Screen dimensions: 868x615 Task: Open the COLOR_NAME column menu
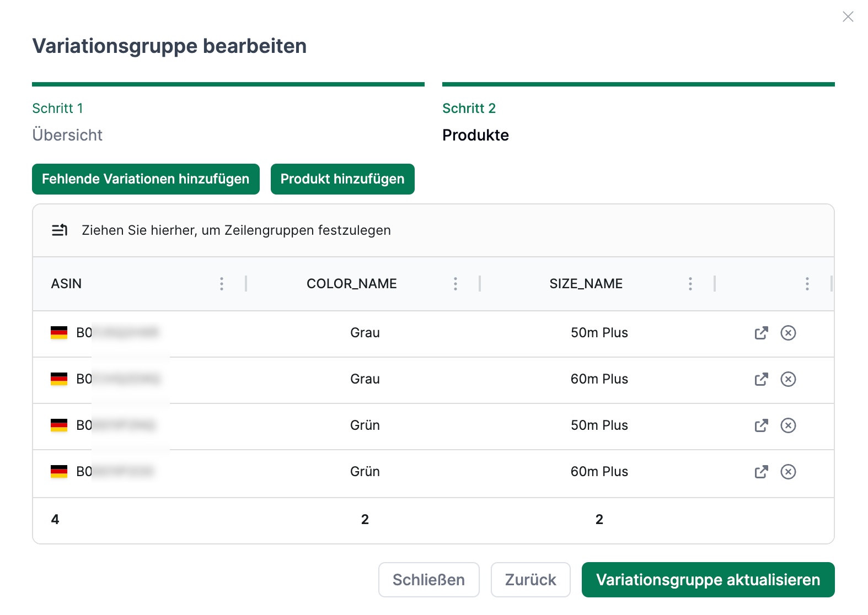point(456,284)
